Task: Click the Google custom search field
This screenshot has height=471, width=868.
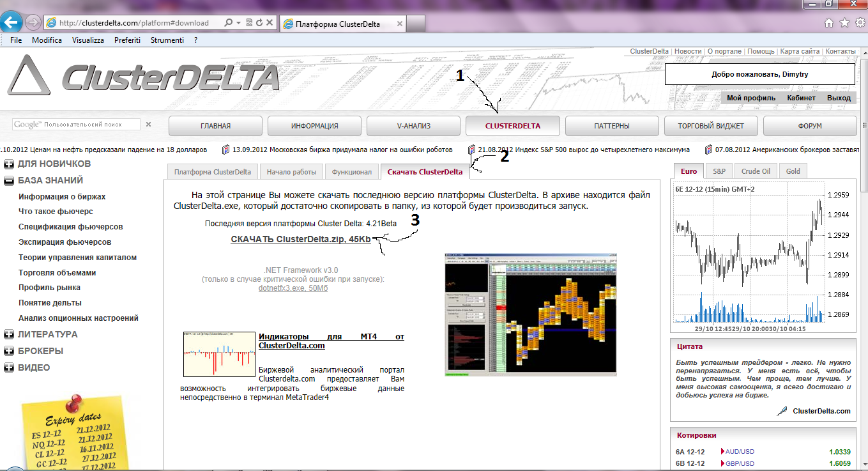Action: click(x=76, y=125)
